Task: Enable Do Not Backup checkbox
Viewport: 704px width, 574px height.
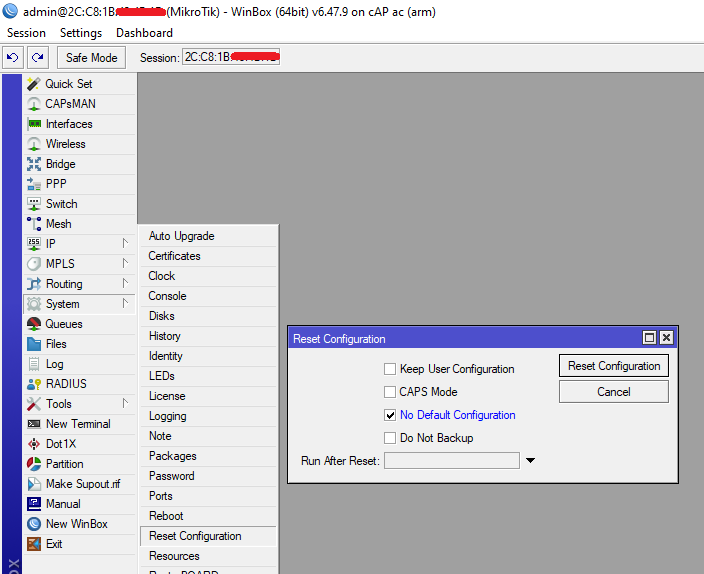Action: 390,438
